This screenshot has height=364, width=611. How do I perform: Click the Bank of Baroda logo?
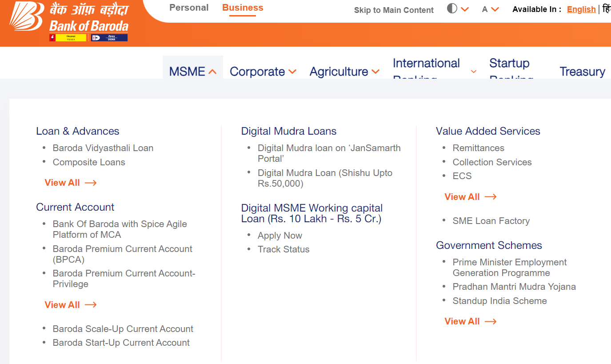[69, 22]
